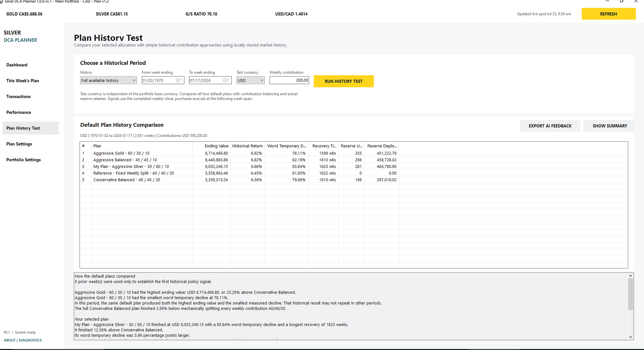This screenshot has width=644, height=350.
Task: Run the history test
Action: click(x=343, y=81)
